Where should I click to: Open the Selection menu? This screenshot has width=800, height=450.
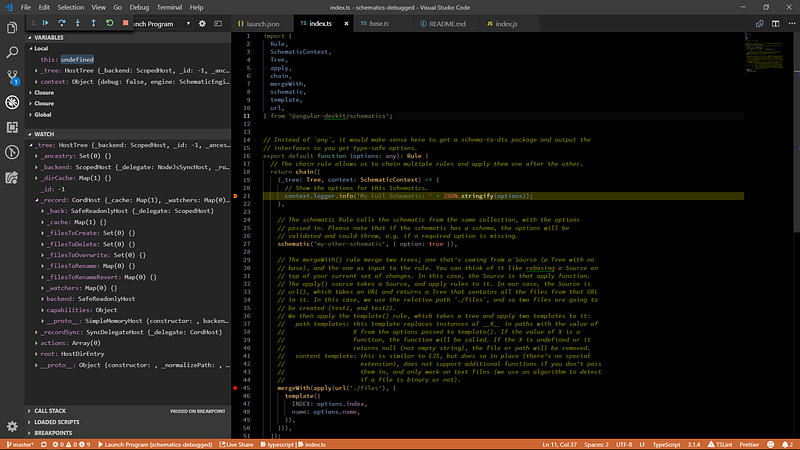pos(70,7)
